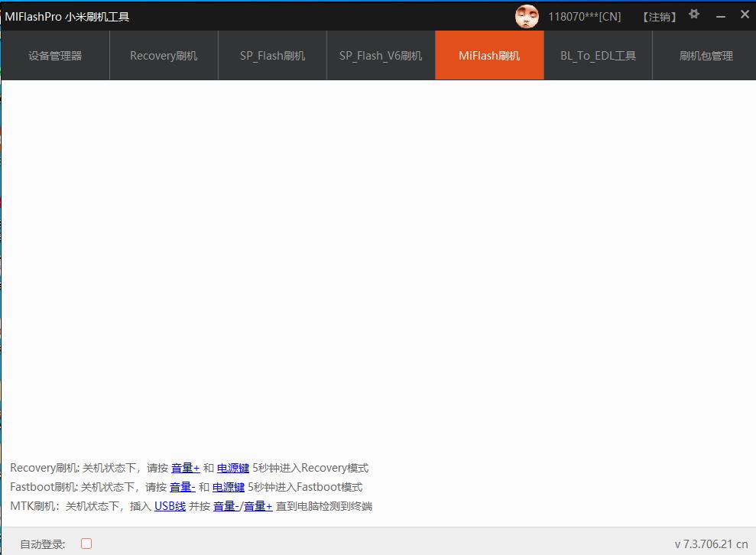Click the 音量-/音量+ link in MTK instructions
The width and height of the screenshot is (756, 555).
click(243, 506)
